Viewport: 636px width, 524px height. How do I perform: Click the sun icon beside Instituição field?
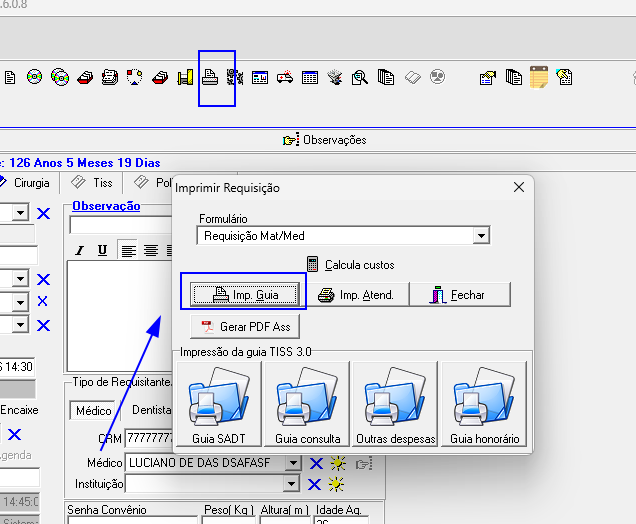click(x=336, y=484)
